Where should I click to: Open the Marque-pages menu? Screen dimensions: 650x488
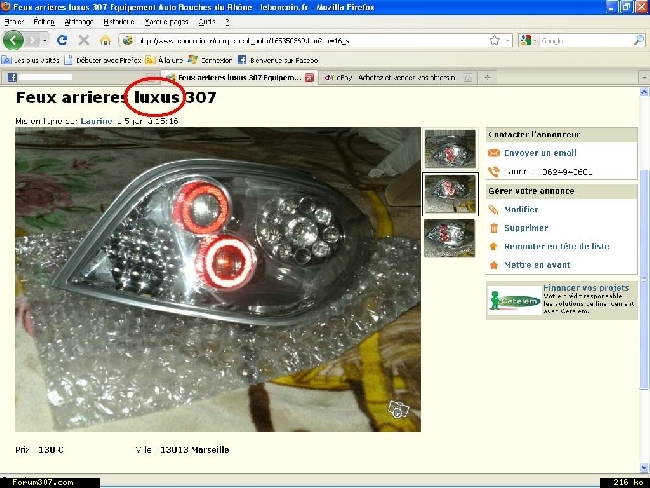[x=166, y=22]
